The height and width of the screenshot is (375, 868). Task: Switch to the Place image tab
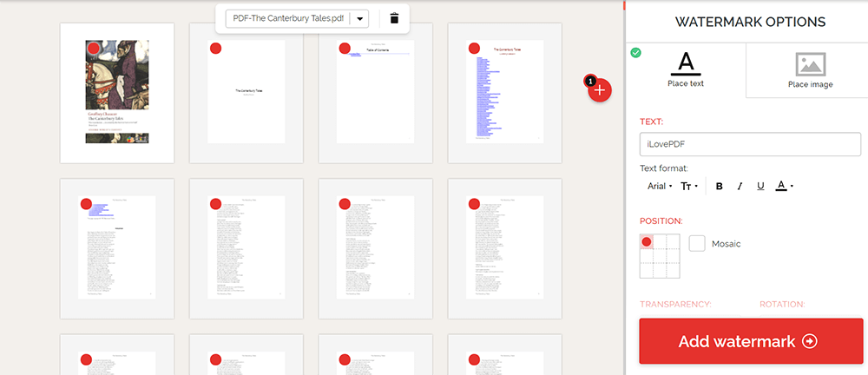[x=810, y=69]
